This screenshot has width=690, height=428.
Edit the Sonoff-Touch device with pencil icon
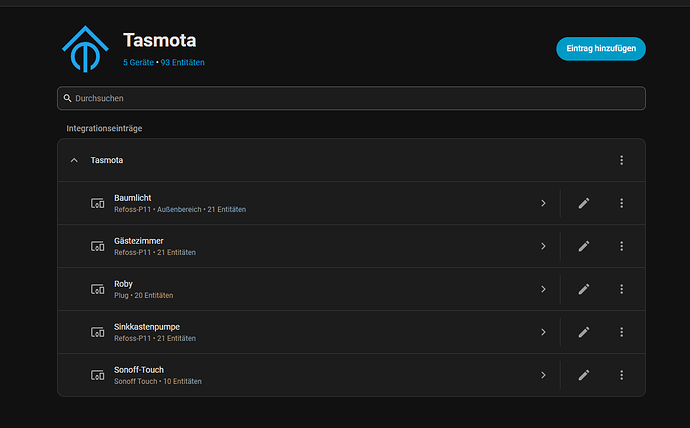pos(584,375)
